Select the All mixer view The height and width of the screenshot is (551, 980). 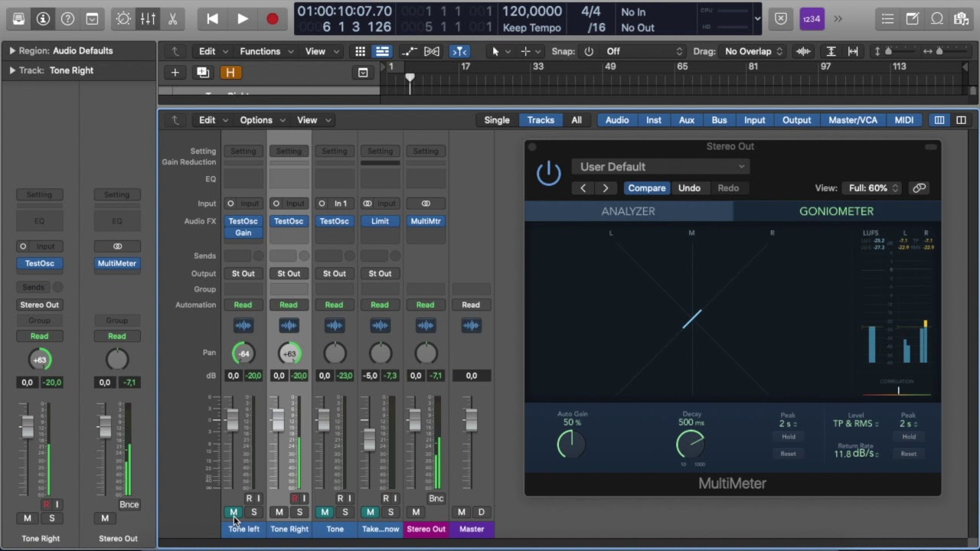pos(577,120)
